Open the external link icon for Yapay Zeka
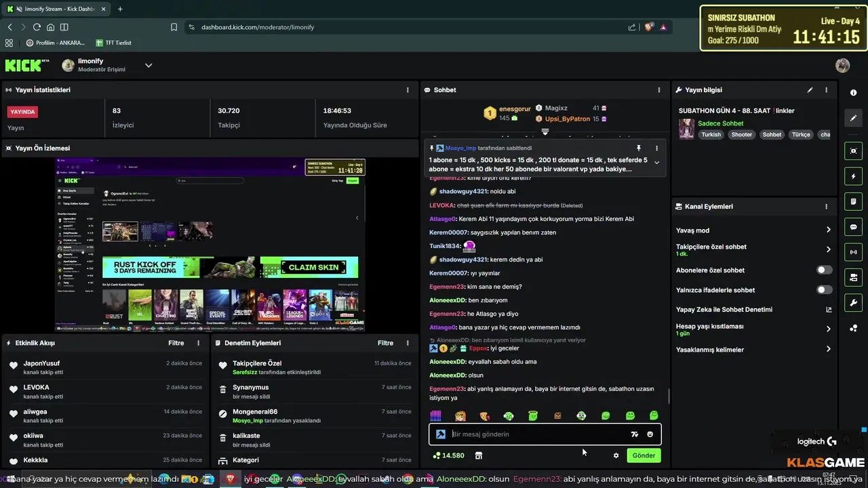Image resolution: width=868 pixels, height=488 pixels. click(x=828, y=310)
